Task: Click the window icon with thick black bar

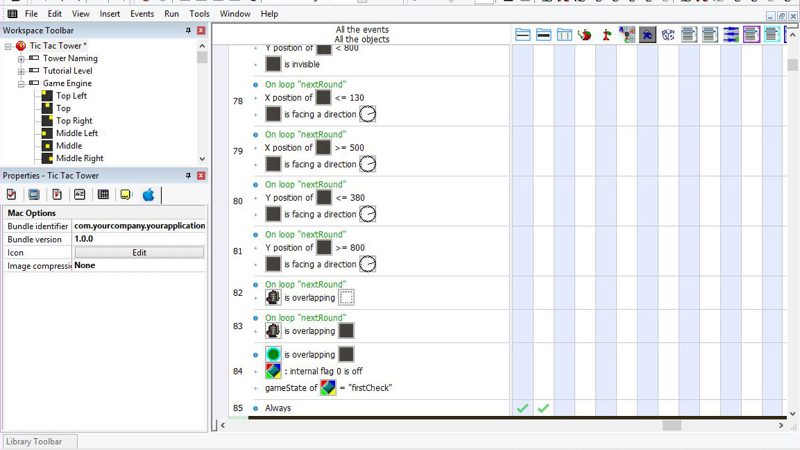Action: coord(543,35)
